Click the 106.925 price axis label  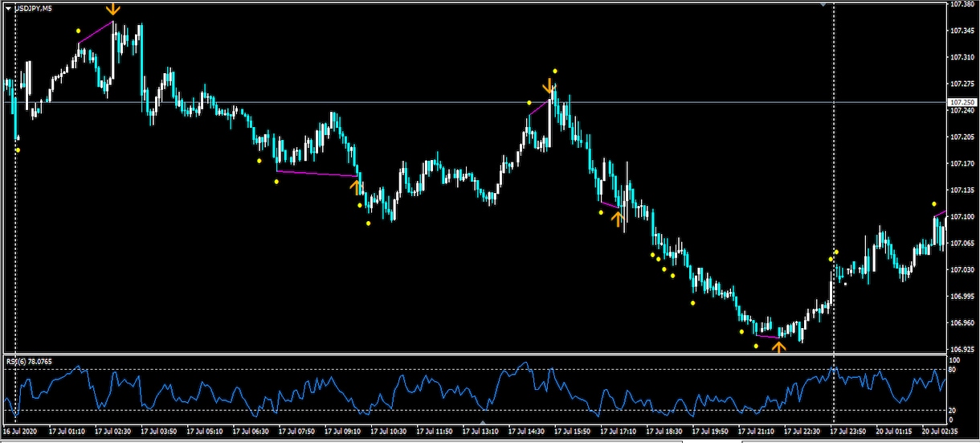pyautogui.click(x=962, y=349)
